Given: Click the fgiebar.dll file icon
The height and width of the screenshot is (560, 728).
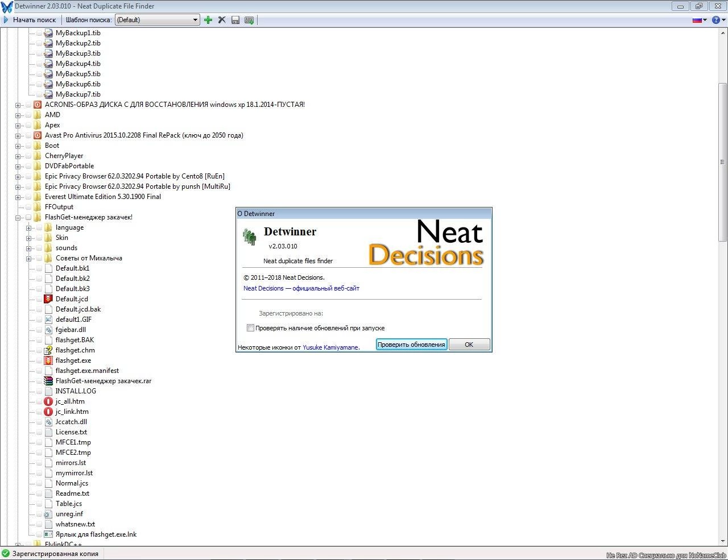Looking at the screenshot, I should 48,330.
